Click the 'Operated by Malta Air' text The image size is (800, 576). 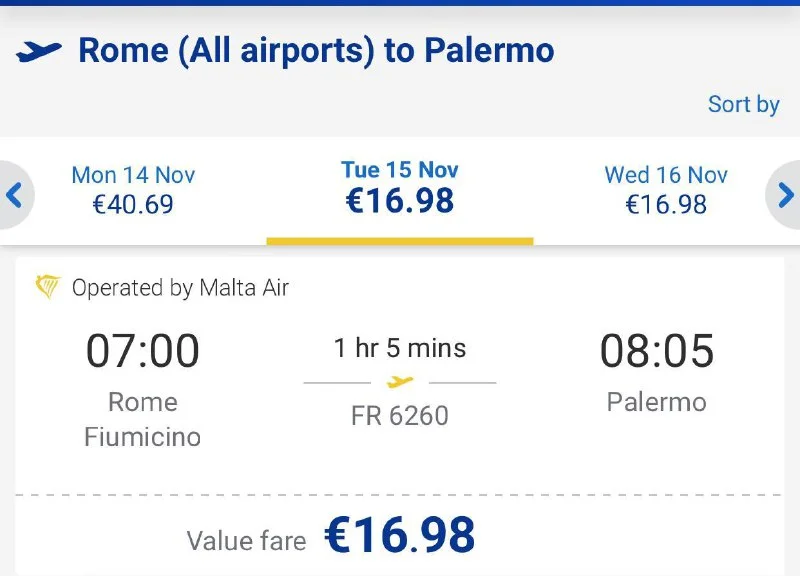(180, 288)
